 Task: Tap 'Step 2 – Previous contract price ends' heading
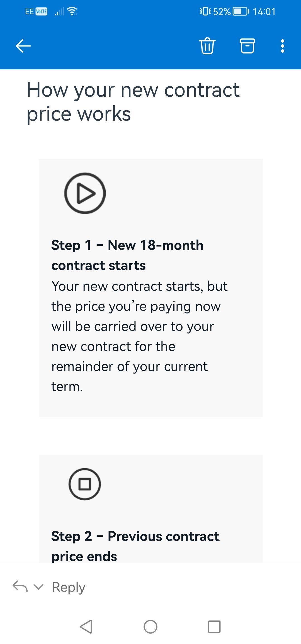(x=135, y=546)
